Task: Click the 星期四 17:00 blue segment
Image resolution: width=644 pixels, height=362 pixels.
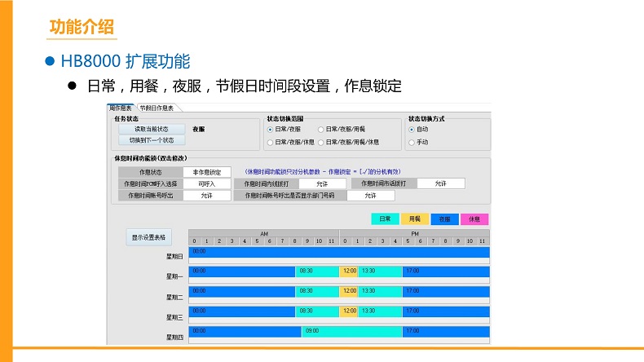Action: tap(446, 332)
